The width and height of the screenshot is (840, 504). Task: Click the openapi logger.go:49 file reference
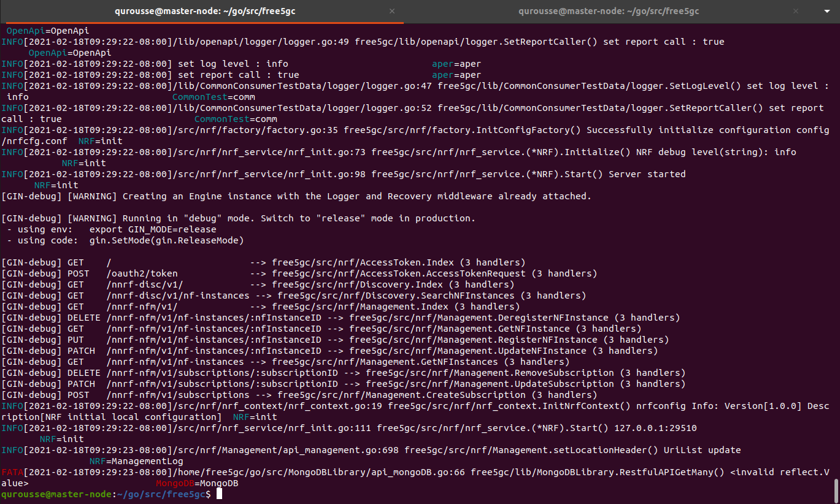pos(314,42)
